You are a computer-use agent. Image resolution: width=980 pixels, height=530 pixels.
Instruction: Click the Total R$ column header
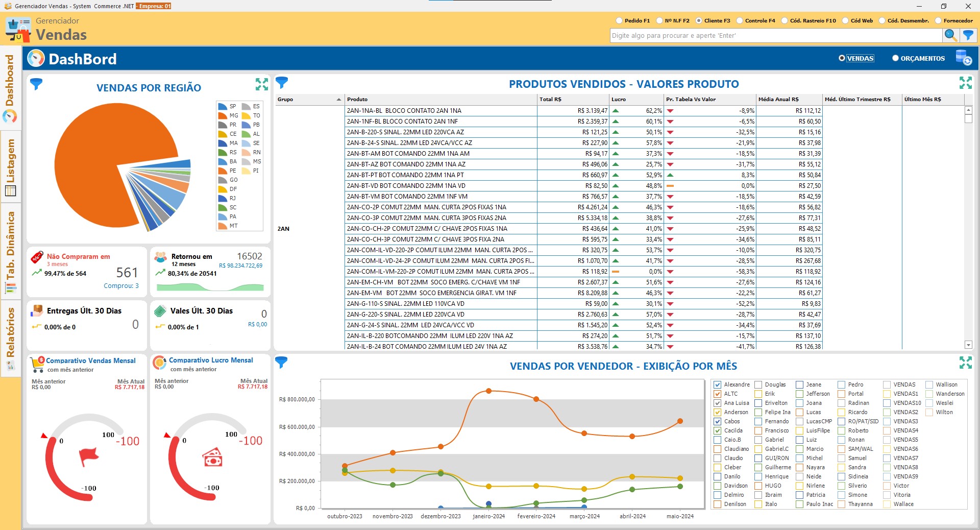tap(550, 100)
